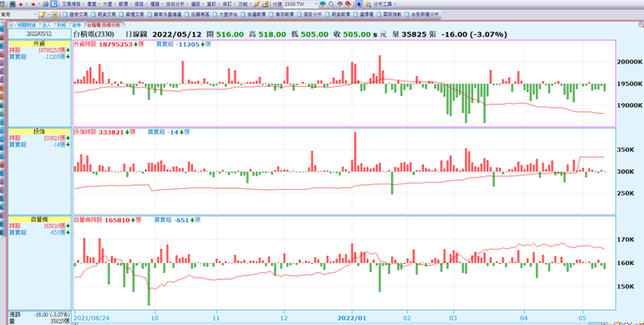The image size is (644, 325).
Task: Click the 台積電(2330) stock title
Action: coord(93,35)
